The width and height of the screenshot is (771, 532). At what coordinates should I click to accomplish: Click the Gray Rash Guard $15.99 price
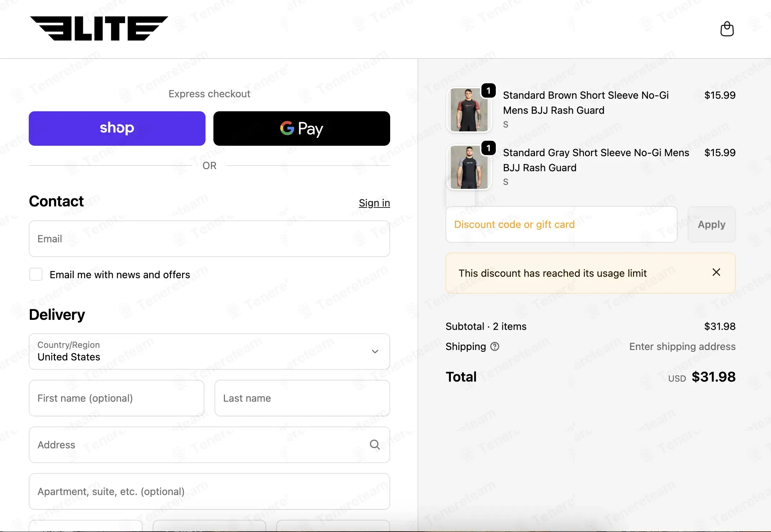tap(720, 153)
